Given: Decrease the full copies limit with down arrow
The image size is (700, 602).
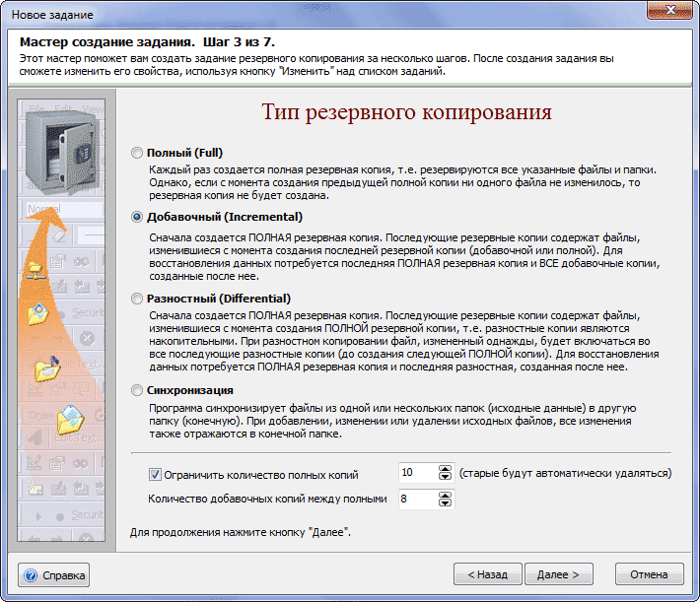Looking at the screenshot, I should 445,478.
